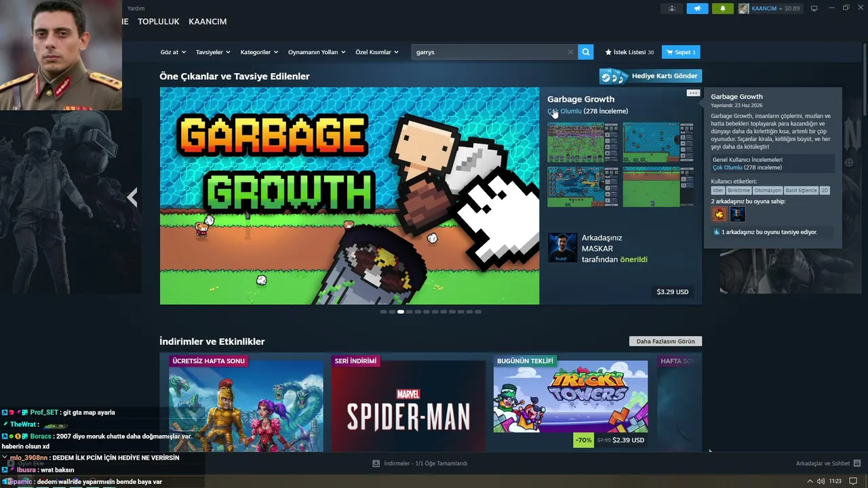Open the Yardım menu
868x488 pixels.
coord(136,8)
